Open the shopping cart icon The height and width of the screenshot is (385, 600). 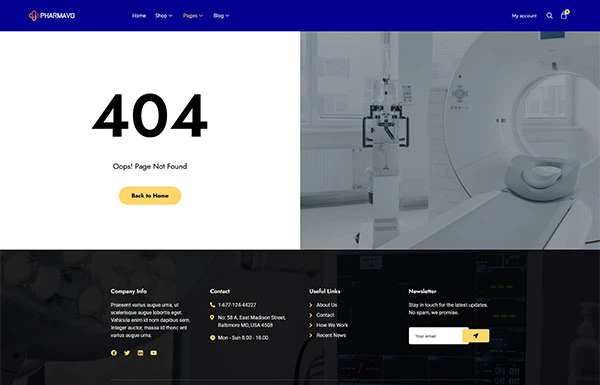[x=564, y=15]
